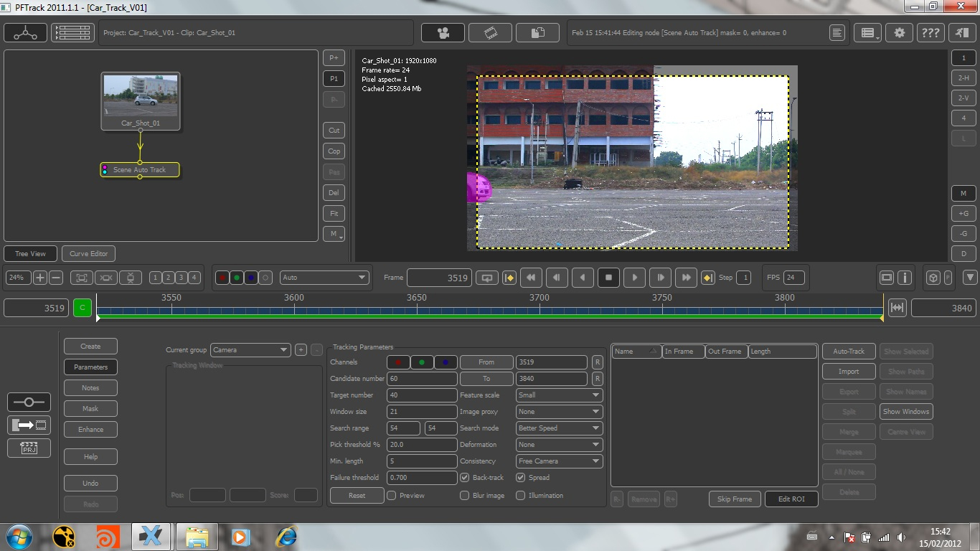
Task: Click the Skip Frame button
Action: [x=735, y=499]
